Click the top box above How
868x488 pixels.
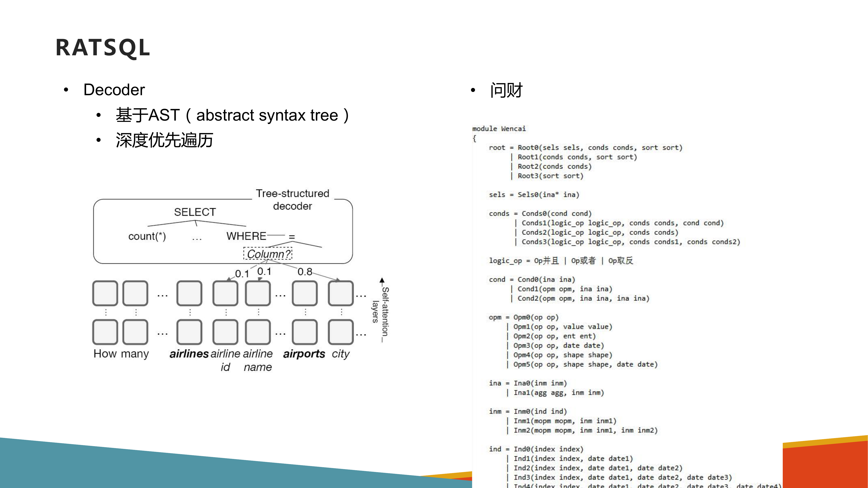click(105, 293)
